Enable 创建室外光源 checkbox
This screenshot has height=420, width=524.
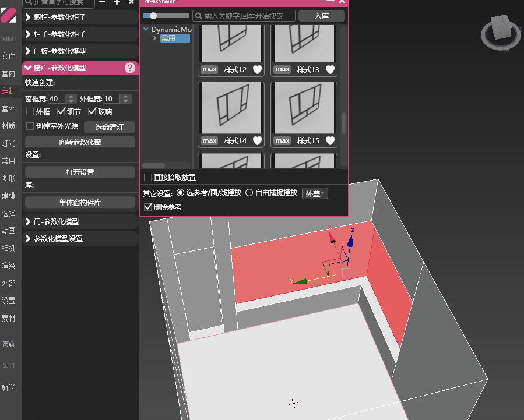[x=30, y=126]
